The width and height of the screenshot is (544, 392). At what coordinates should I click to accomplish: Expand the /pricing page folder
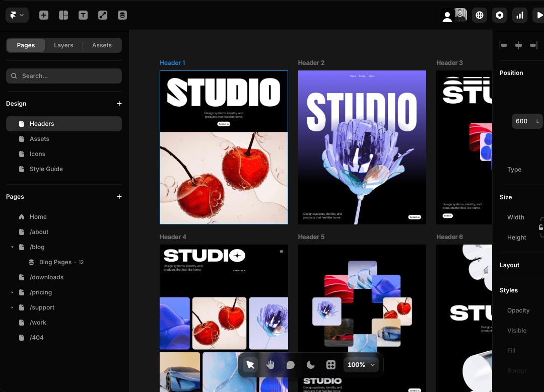[12, 292]
